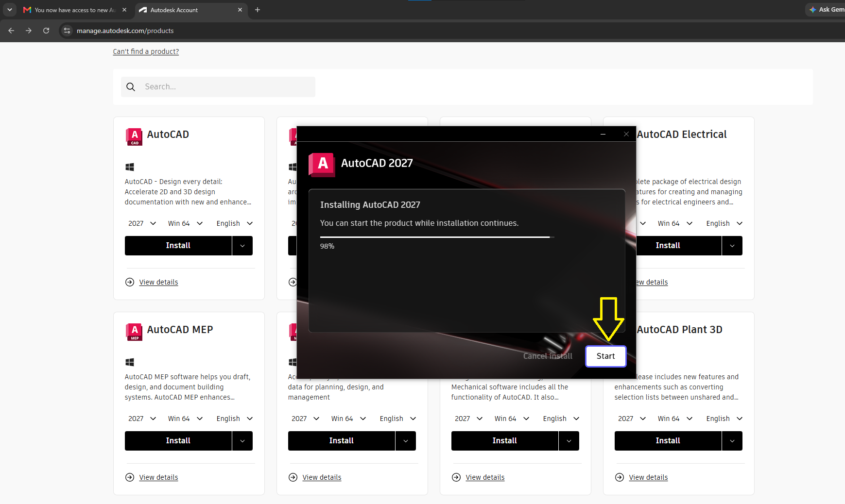Expand AutoCAD Electrical install options arrow

pos(732,246)
